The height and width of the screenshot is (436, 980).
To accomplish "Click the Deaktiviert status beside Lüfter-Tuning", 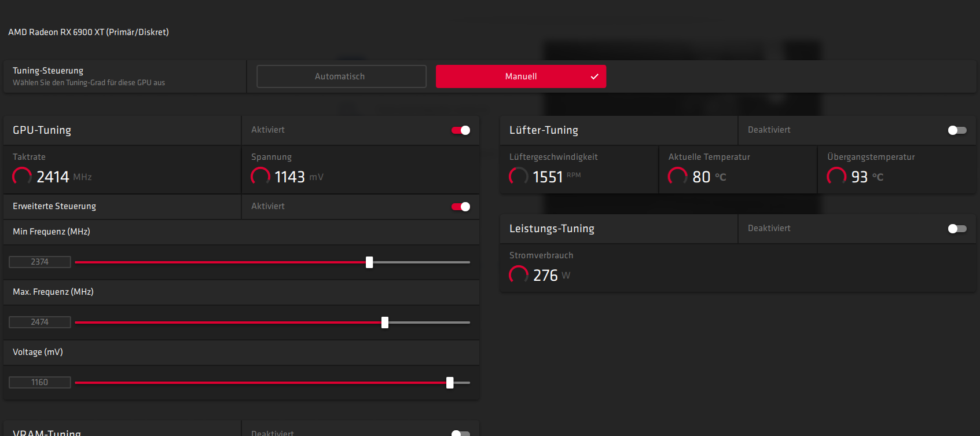I will pyautogui.click(x=769, y=130).
